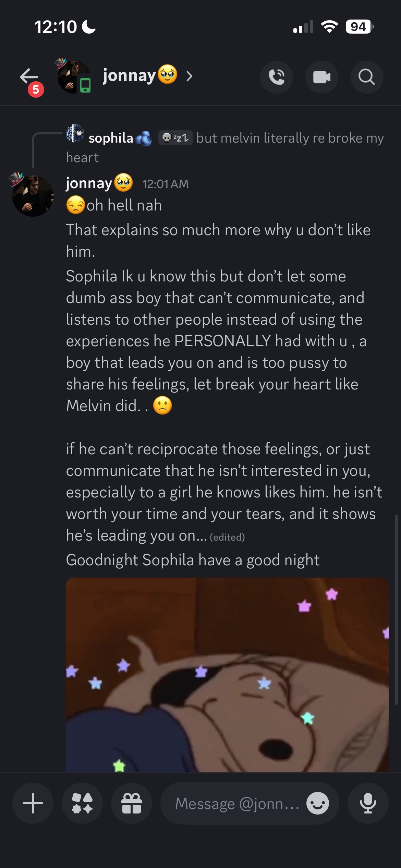This screenshot has height=868, width=401.
Task: Tap the back arrow in the header
Action: point(29,76)
